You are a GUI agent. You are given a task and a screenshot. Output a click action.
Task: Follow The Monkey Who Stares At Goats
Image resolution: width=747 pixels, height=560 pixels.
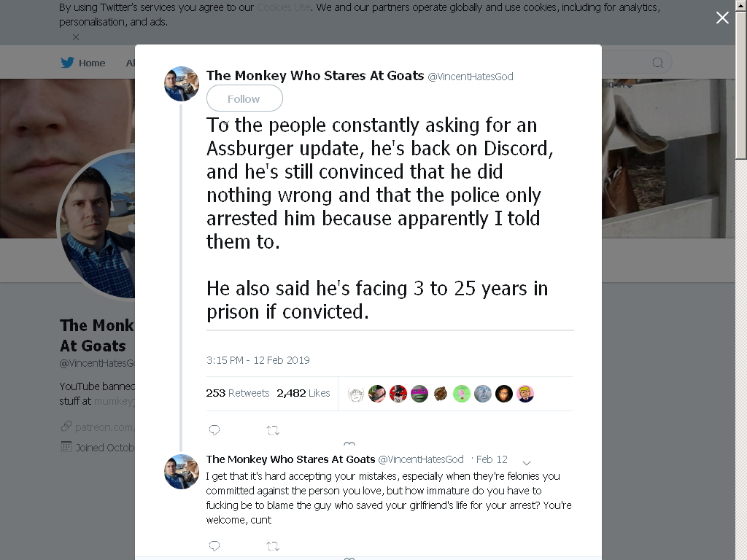click(x=244, y=98)
